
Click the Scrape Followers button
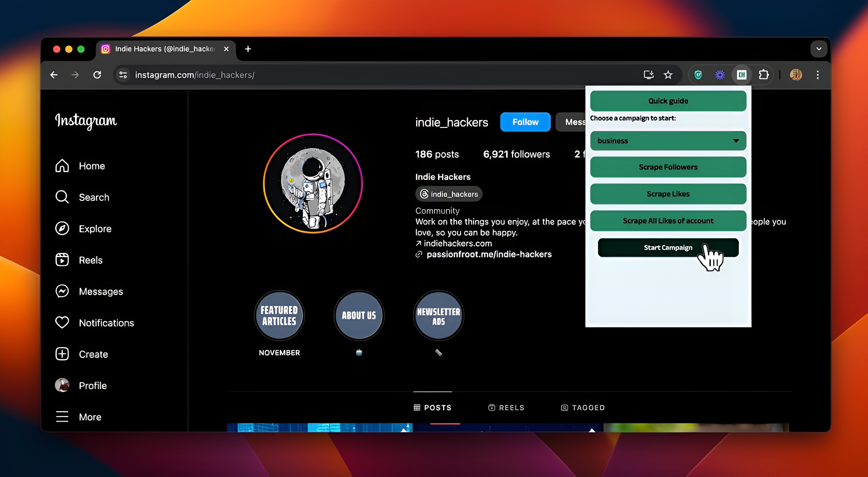click(x=668, y=167)
